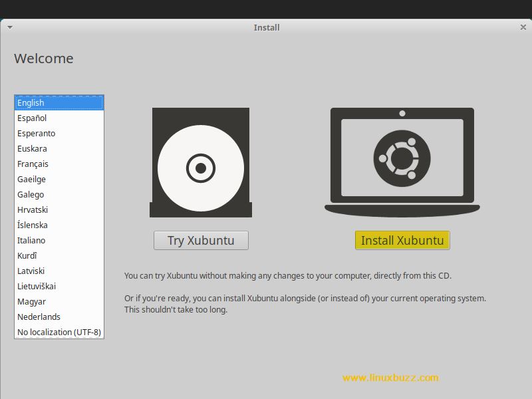Pick Nederlands from the languages
Screen dimensions: 532x399
(x=59, y=317)
